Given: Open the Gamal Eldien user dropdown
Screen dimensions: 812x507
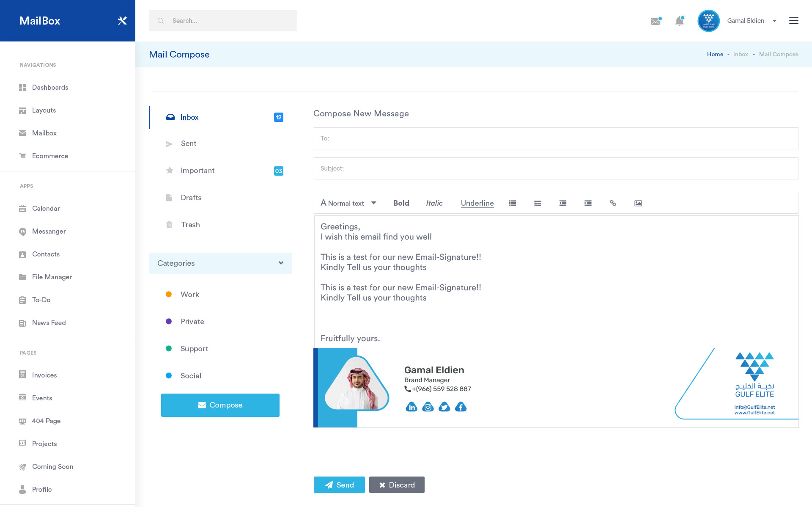Looking at the screenshot, I should [752, 21].
